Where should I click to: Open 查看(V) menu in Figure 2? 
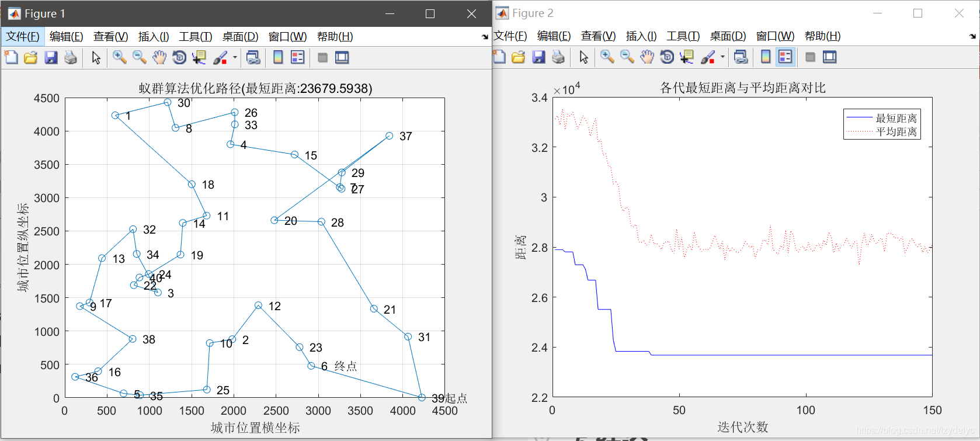point(599,36)
